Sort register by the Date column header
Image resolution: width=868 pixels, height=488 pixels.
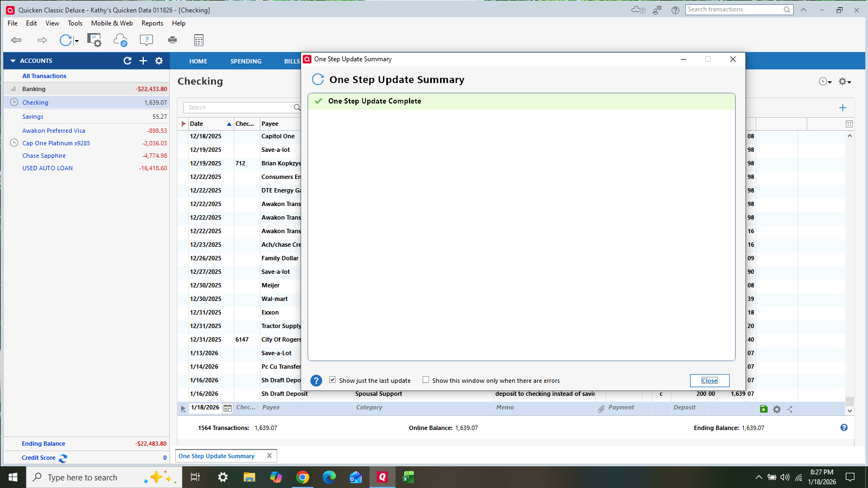point(210,124)
